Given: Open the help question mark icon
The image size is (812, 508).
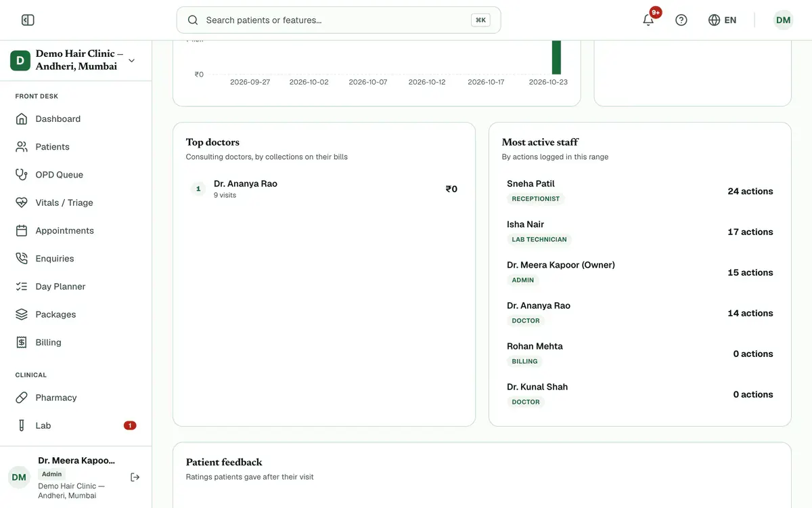Looking at the screenshot, I should pos(681,20).
